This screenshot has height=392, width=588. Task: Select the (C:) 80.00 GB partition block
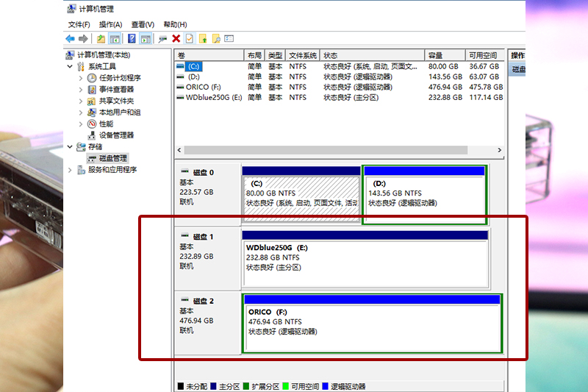pyautogui.click(x=301, y=195)
